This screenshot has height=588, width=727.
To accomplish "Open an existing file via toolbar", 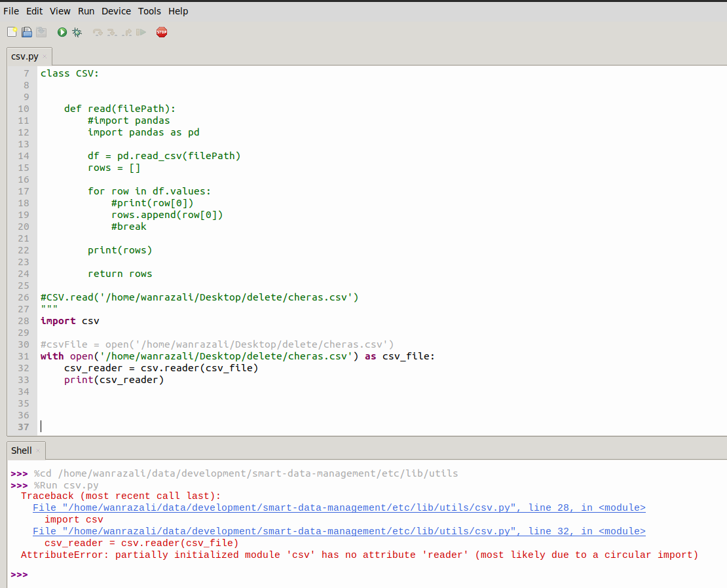I will (26, 31).
